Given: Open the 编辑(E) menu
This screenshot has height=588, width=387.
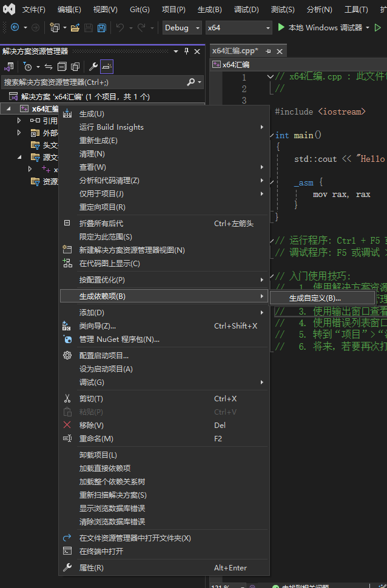Looking at the screenshot, I should [69, 9].
